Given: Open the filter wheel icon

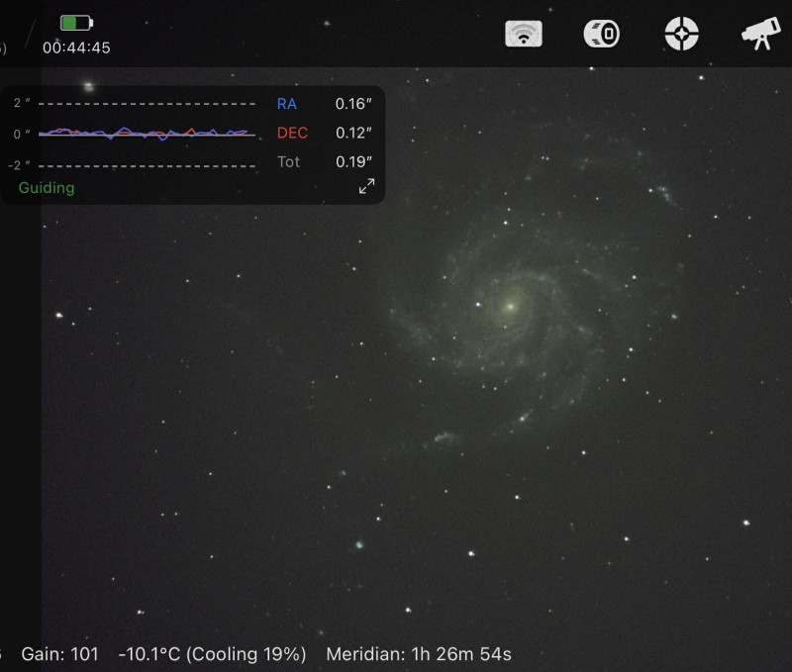Looking at the screenshot, I should [602, 34].
